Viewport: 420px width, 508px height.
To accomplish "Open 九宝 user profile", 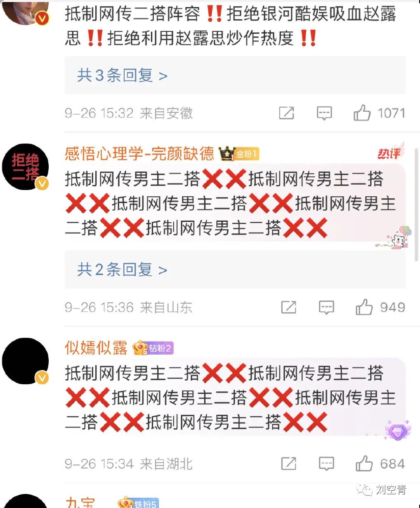I will click(x=80, y=503).
